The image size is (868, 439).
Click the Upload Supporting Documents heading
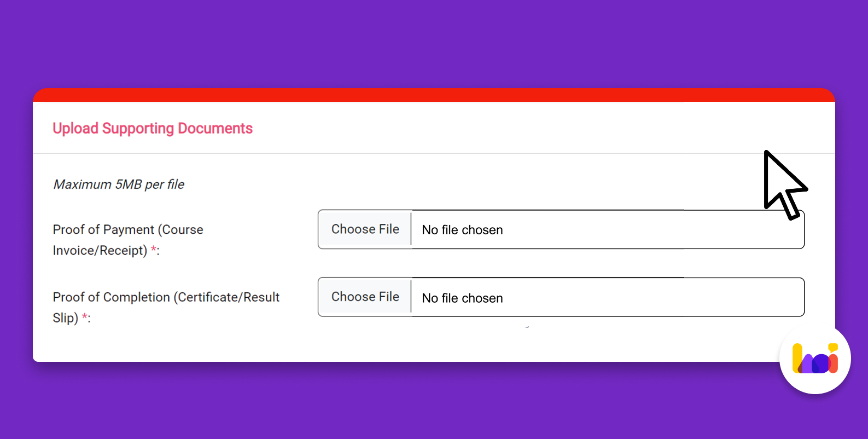(x=153, y=128)
